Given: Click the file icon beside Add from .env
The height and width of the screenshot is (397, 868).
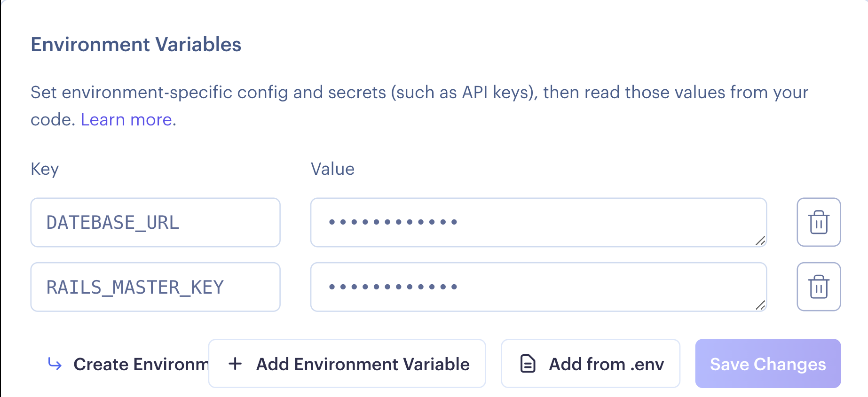Looking at the screenshot, I should tap(528, 364).
